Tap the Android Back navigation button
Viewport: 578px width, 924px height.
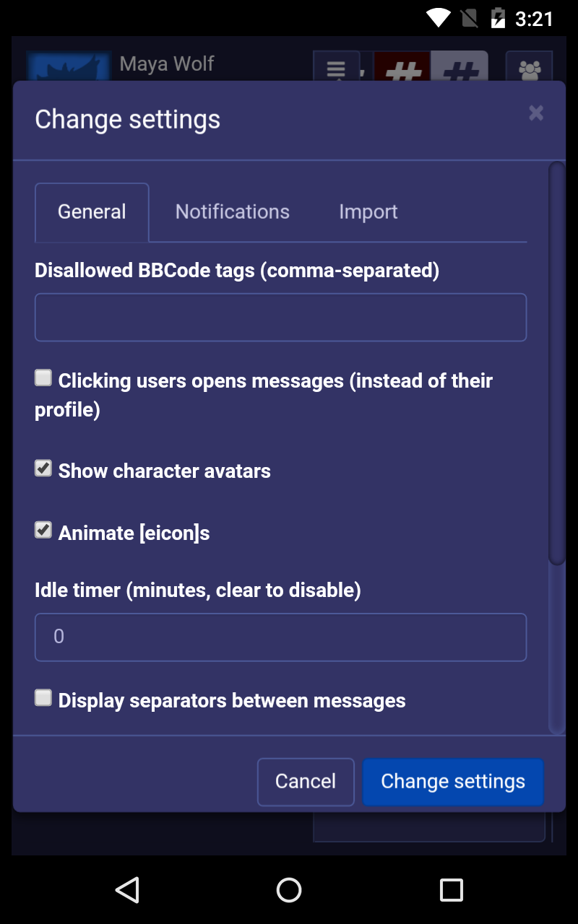coord(126,890)
